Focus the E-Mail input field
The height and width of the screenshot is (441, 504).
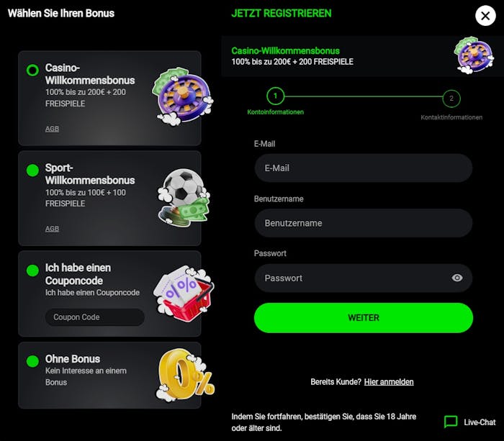363,168
